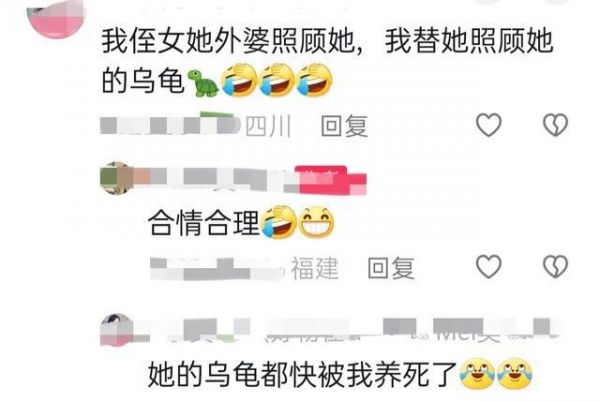Screen dimensions: 600x402
Task: Click the 四川 location label
Action: click(x=268, y=126)
